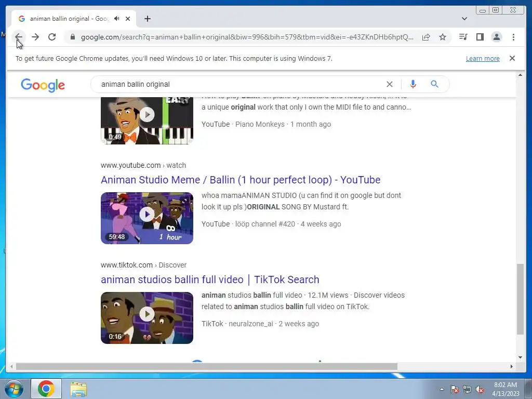Mute the tab with the speaker icon
Image resolution: width=532 pixels, height=399 pixels.
(117, 19)
